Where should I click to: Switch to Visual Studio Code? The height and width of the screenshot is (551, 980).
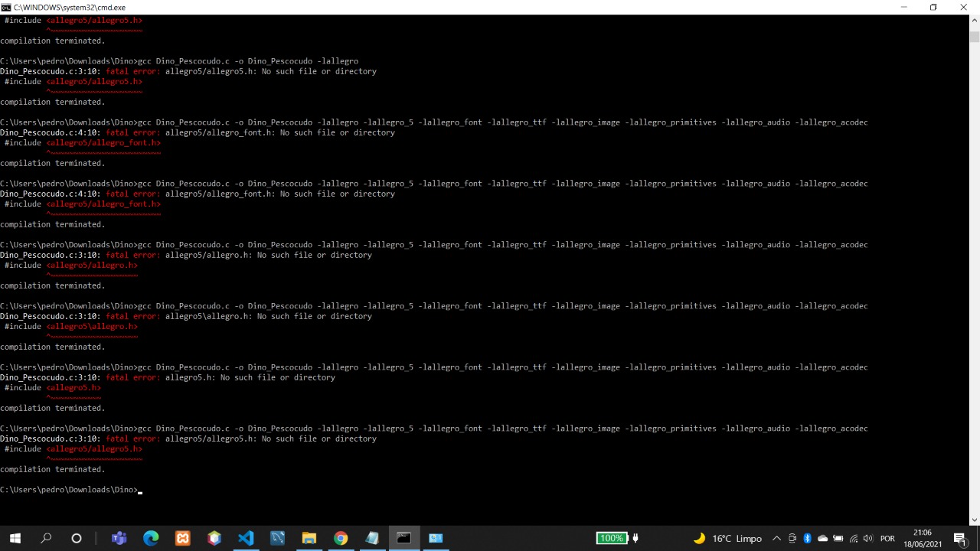point(246,538)
